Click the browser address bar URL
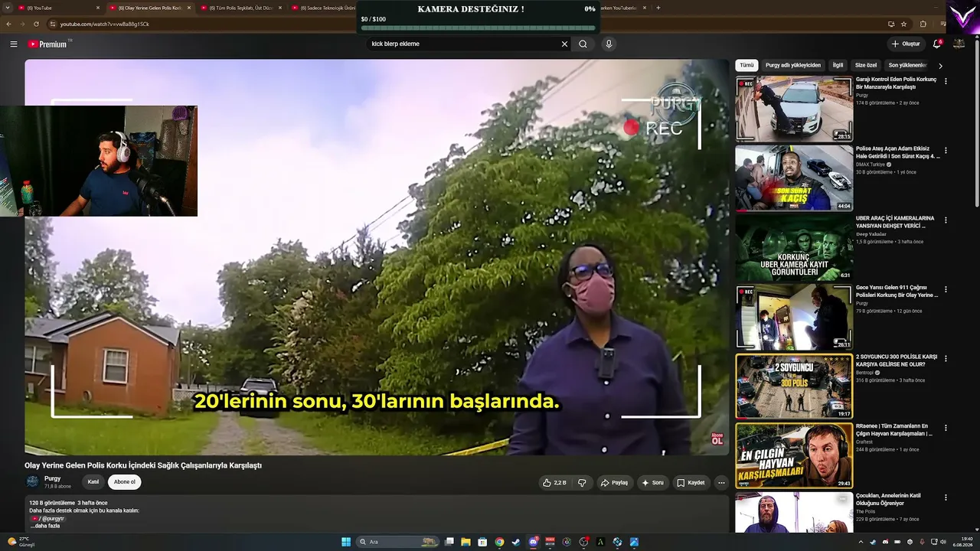This screenshot has height=551, width=980. pos(104,24)
